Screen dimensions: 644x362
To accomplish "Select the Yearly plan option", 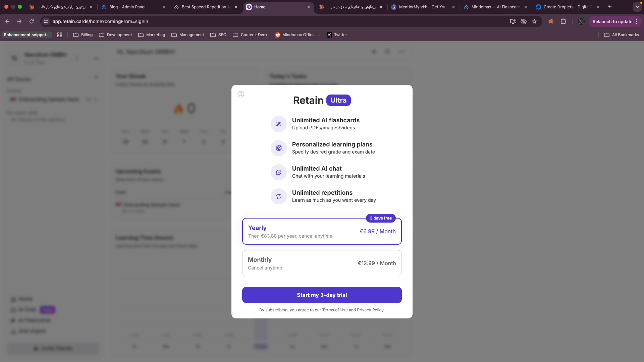I will 322,231.
